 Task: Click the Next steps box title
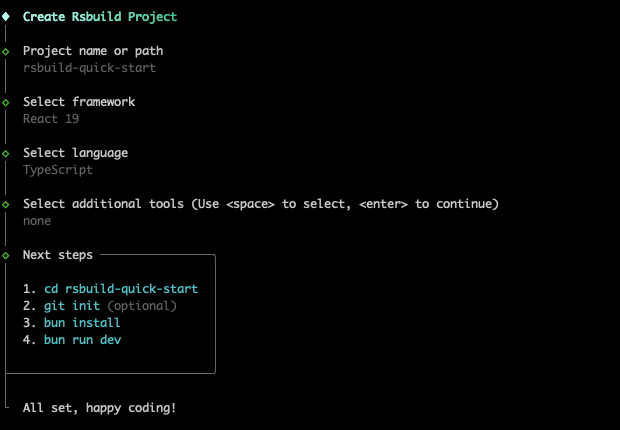[x=58, y=255]
